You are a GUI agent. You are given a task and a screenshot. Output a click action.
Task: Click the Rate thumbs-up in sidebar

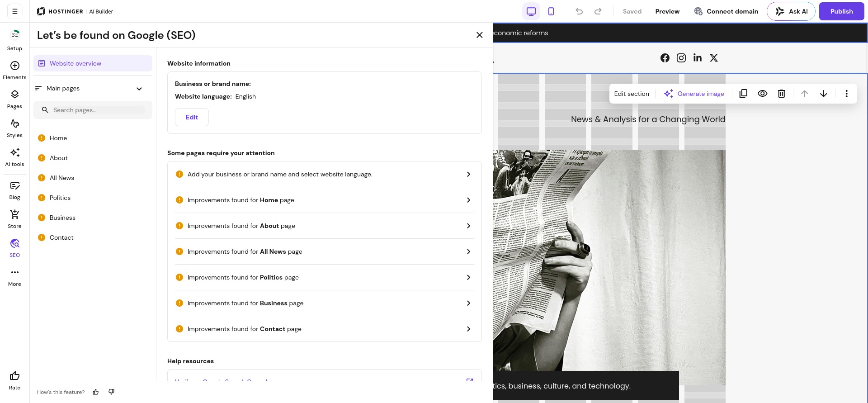[x=14, y=380]
